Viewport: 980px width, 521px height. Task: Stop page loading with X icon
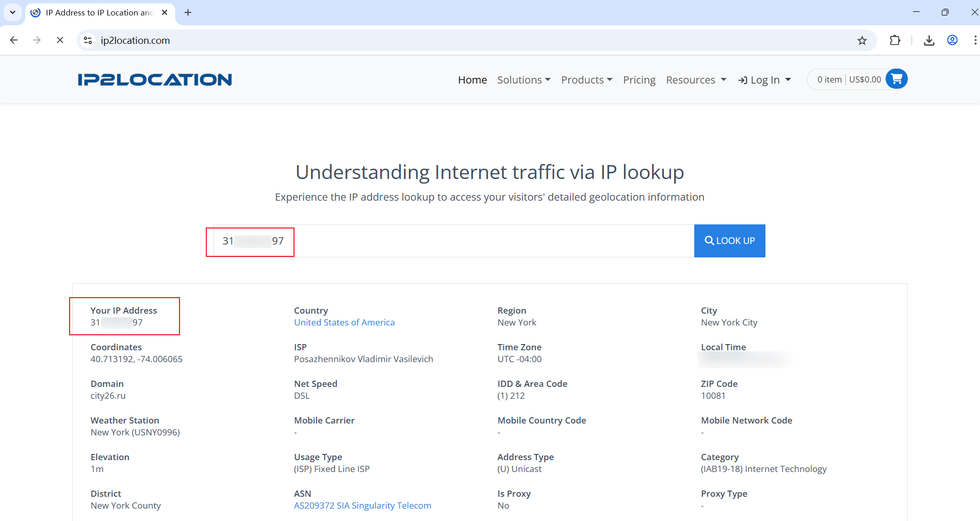click(x=60, y=40)
